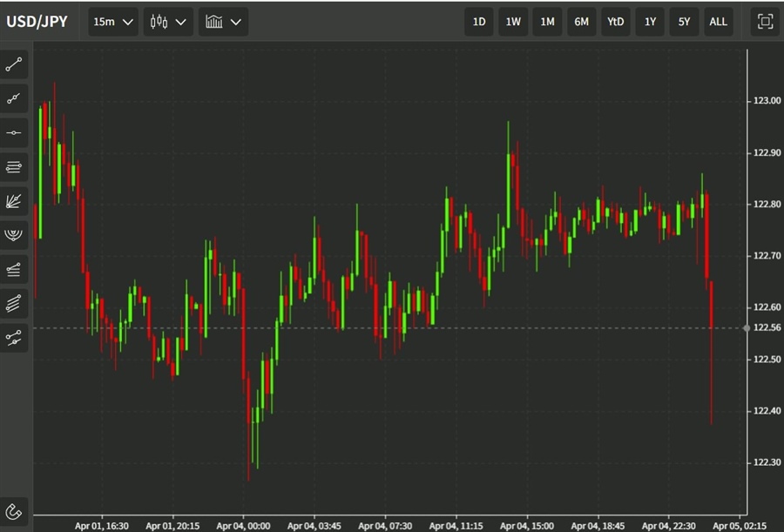Image resolution: width=784 pixels, height=532 pixels.
Task: Select the YtD range button
Action: [x=615, y=22]
